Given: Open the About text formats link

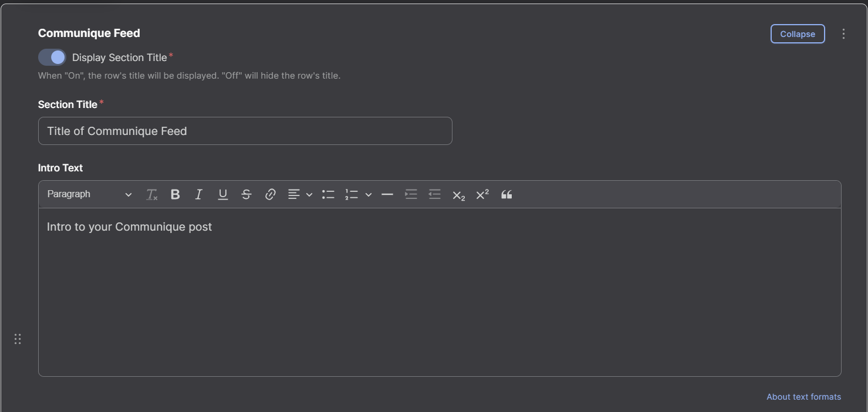Looking at the screenshot, I should 803,397.
